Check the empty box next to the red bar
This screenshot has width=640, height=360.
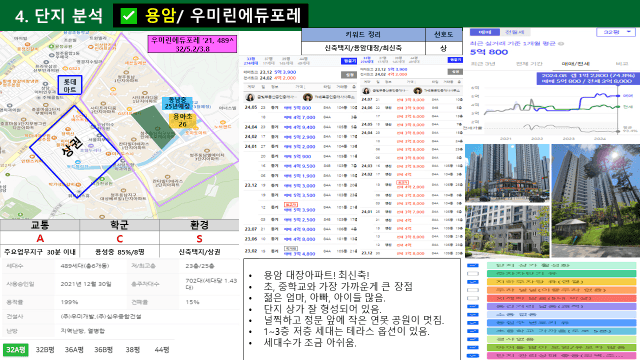tap(473, 298)
